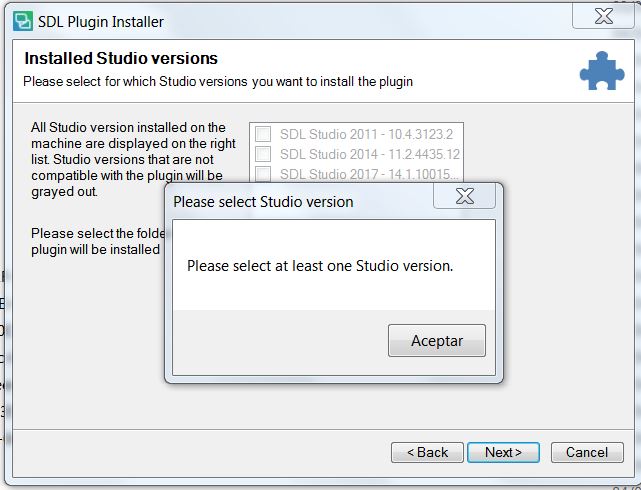Close the SDL Plugin Installer window
This screenshot has height=490, width=641.
[x=603, y=16]
